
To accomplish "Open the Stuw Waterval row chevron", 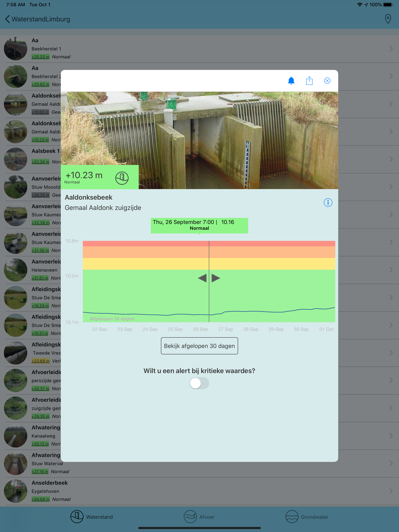I will 391,463.
